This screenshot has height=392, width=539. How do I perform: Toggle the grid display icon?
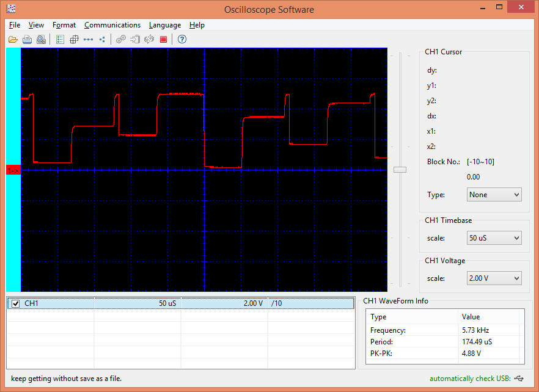point(73,39)
